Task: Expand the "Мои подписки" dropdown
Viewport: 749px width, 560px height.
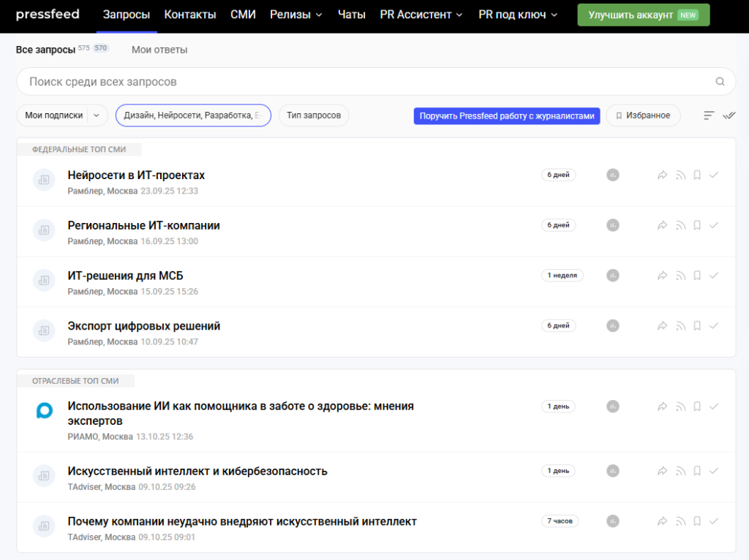Action: pos(98,116)
